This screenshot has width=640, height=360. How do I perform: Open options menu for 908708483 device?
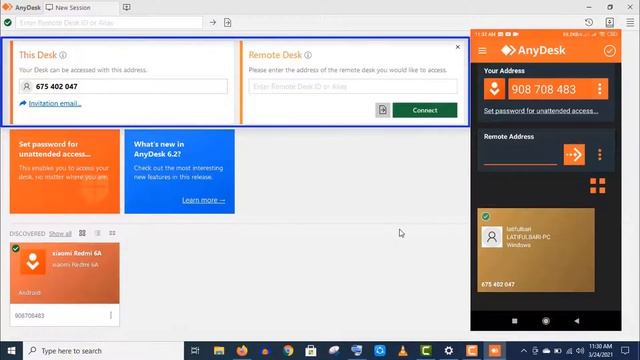click(111, 315)
